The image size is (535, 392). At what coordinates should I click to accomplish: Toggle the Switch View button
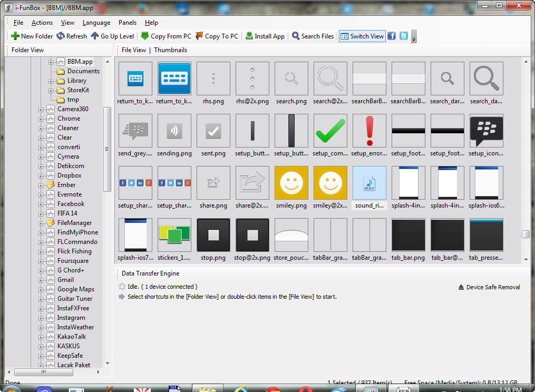[362, 36]
